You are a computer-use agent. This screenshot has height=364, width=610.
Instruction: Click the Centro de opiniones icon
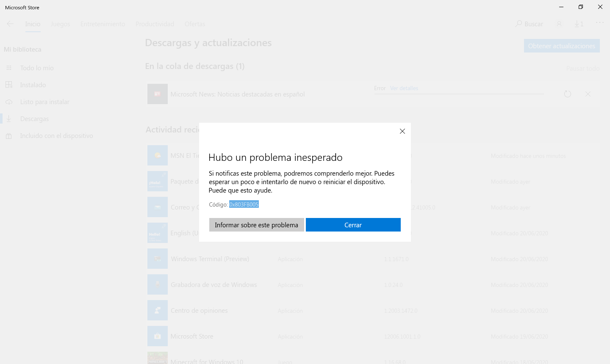click(158, 310)
